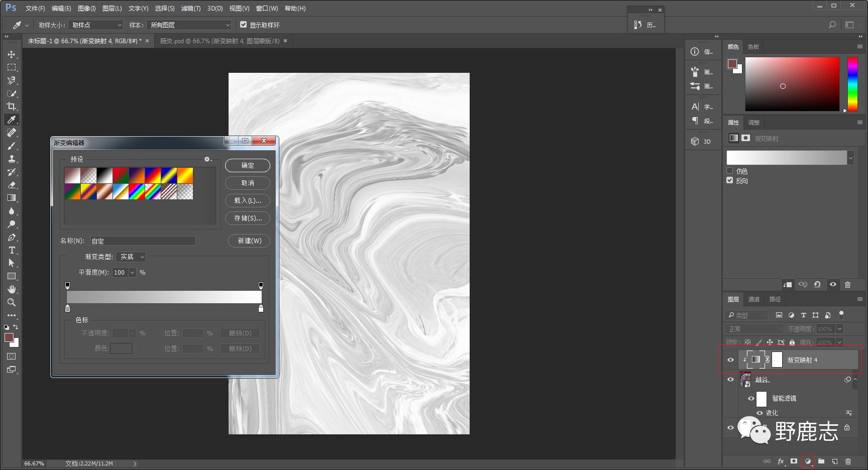
Task: Select the Zoom tool in toolbar
Action: click(x=11, y=302)
